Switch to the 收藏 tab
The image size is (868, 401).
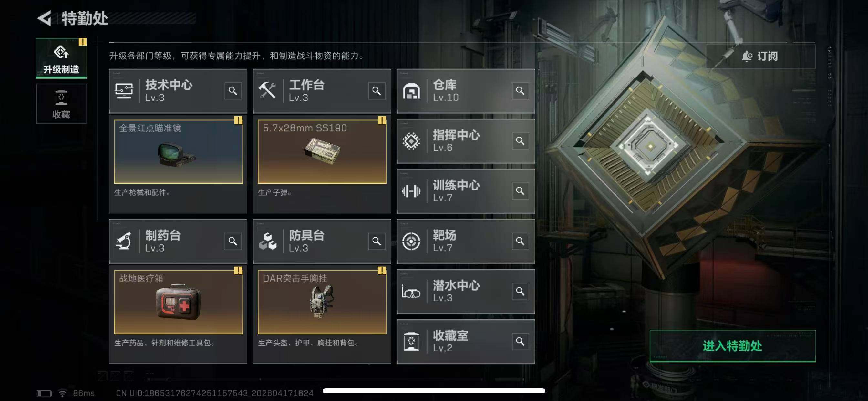[x=61, y=104]
